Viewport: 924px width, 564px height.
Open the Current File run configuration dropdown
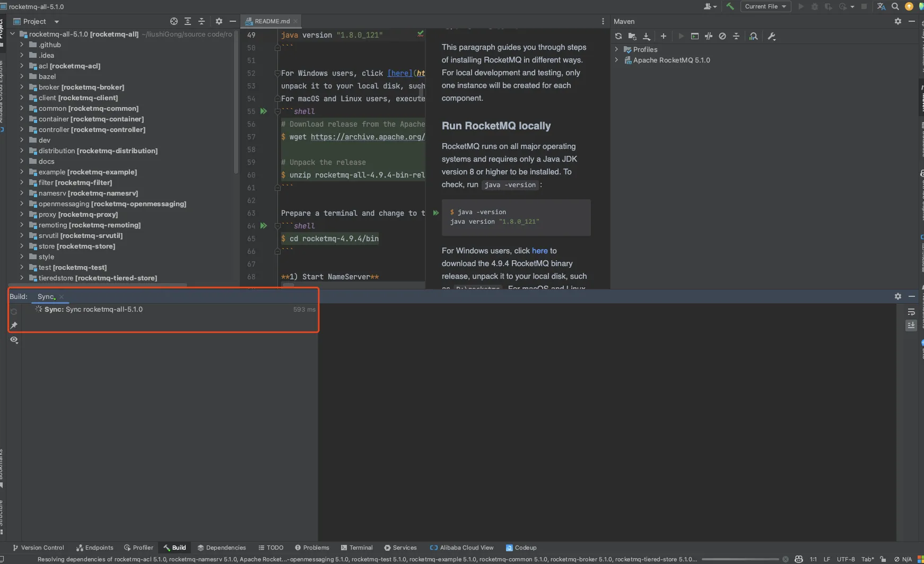[765, 6]
